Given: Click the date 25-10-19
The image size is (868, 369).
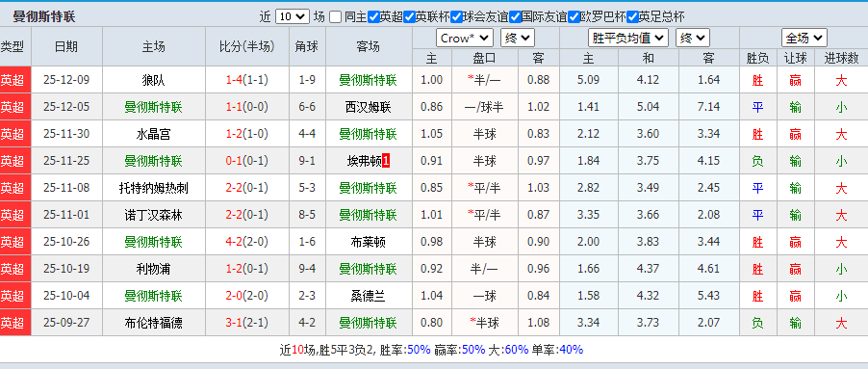Looking at the screenshot, I should click(x=66, y=269).
